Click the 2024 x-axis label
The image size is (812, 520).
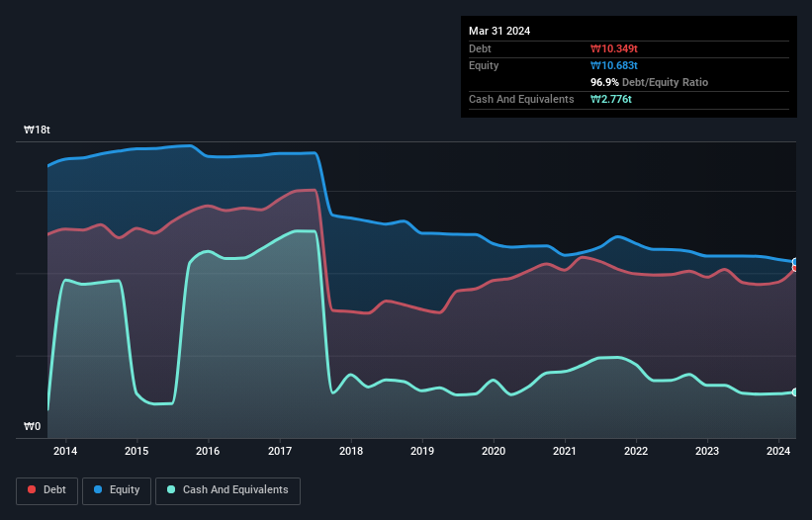click(x=778, y=451)
